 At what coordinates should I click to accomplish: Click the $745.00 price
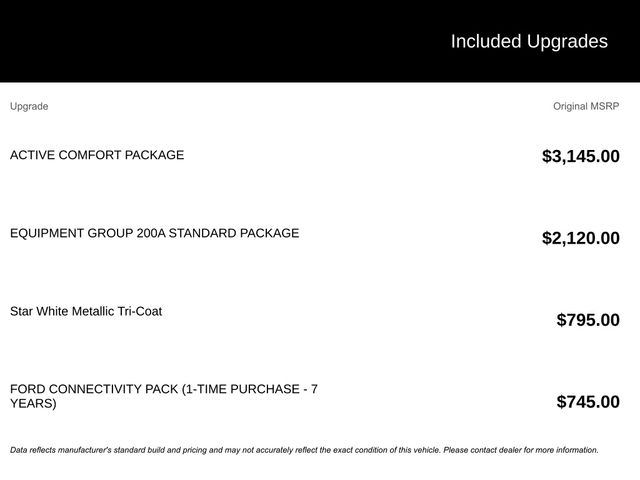pos(587,402)
